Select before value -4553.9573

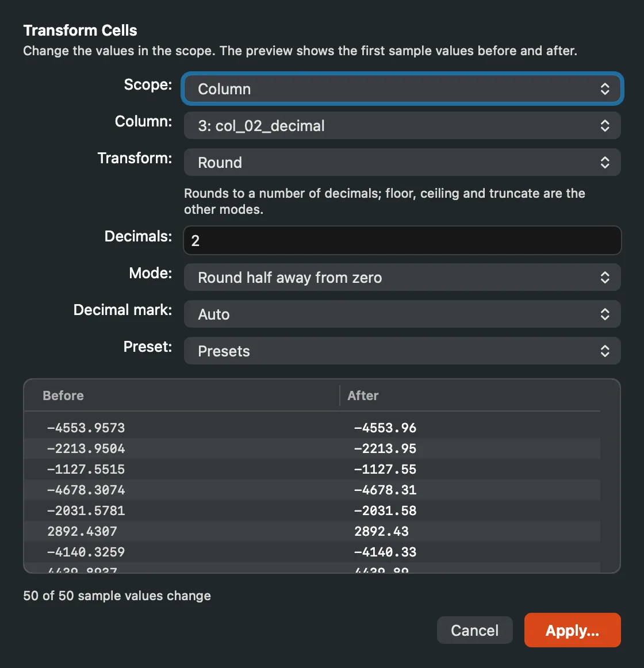(86, 428)
